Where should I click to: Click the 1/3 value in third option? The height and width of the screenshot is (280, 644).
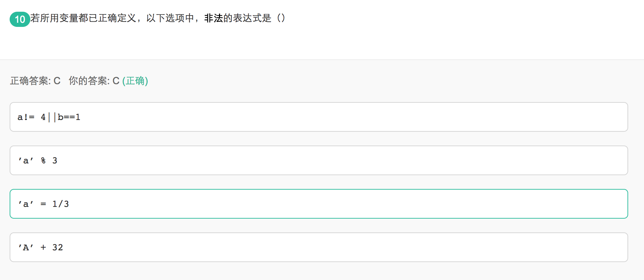click(61, 204)
